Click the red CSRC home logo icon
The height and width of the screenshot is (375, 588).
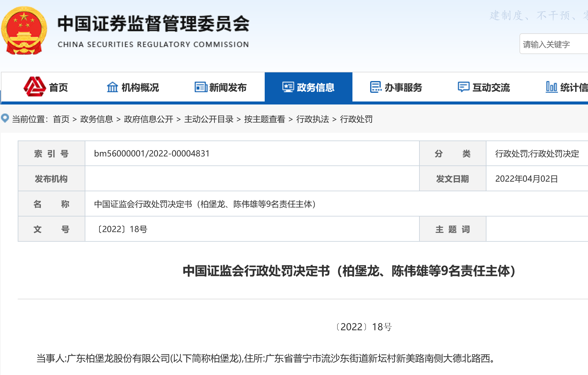(x=34, y=87)
